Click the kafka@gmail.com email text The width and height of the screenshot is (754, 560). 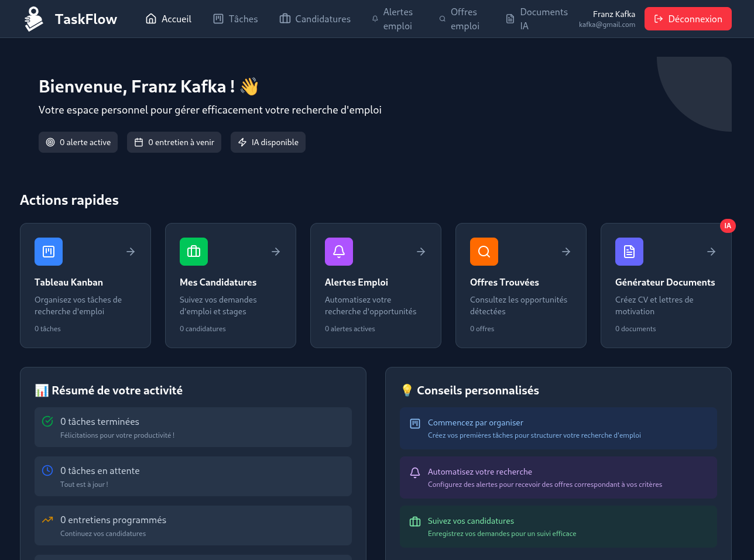607,25
